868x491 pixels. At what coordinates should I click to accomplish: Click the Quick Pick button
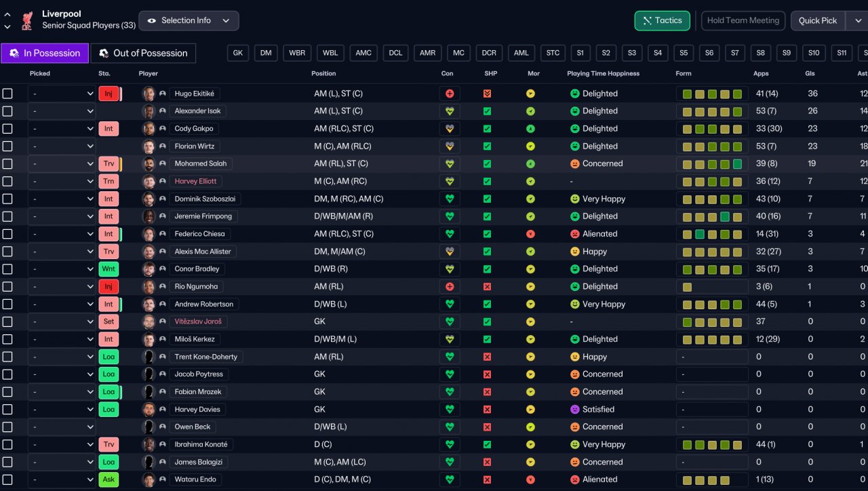click(x=818, y=20)
